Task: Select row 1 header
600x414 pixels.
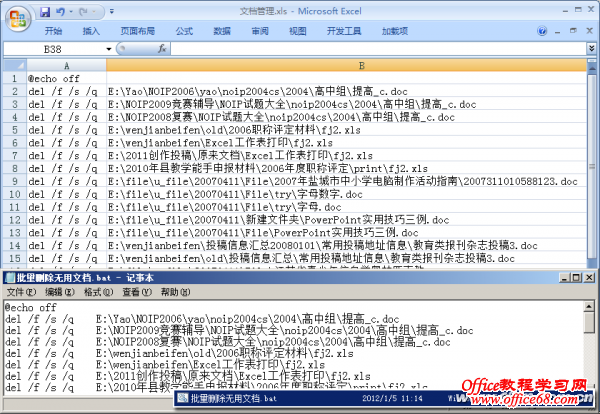Action: pos(15,78)
